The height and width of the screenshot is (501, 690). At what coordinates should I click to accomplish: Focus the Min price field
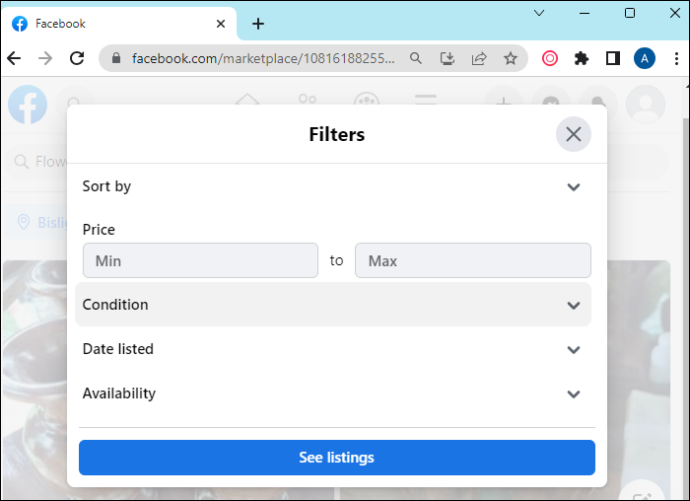pyautogui.click(x=200, y=260)
